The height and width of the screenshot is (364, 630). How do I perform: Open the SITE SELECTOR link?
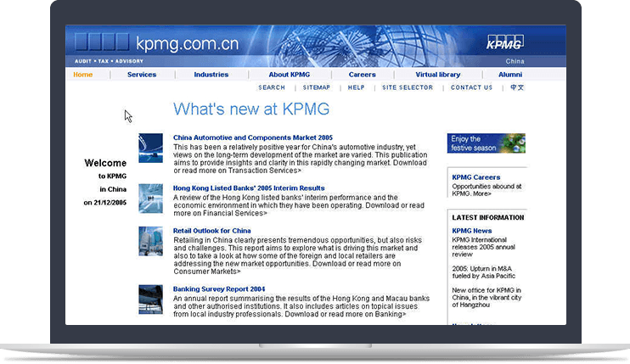tap(408, 87)
